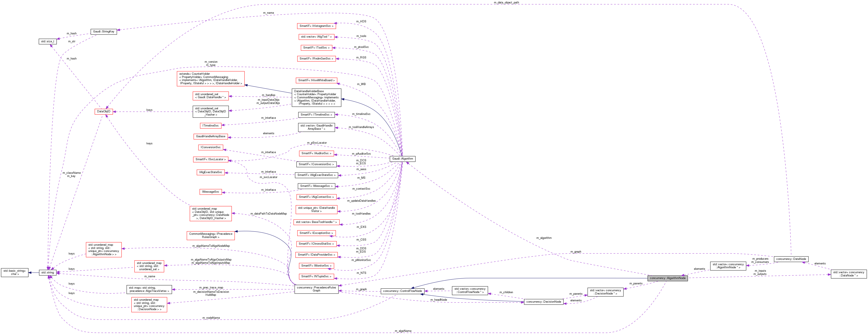Click the concurrency::AlgorithmNode highlighted node
This screenshot has height=334, width=868.
668,278
